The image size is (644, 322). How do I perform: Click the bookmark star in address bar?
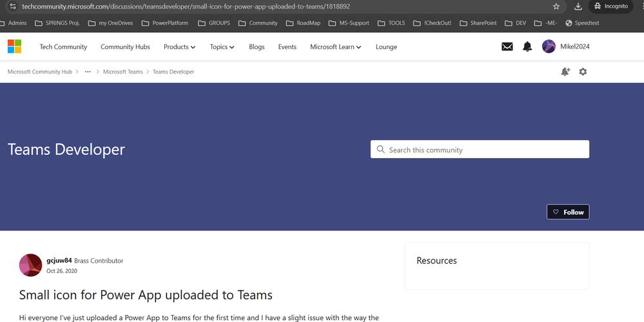556,6
